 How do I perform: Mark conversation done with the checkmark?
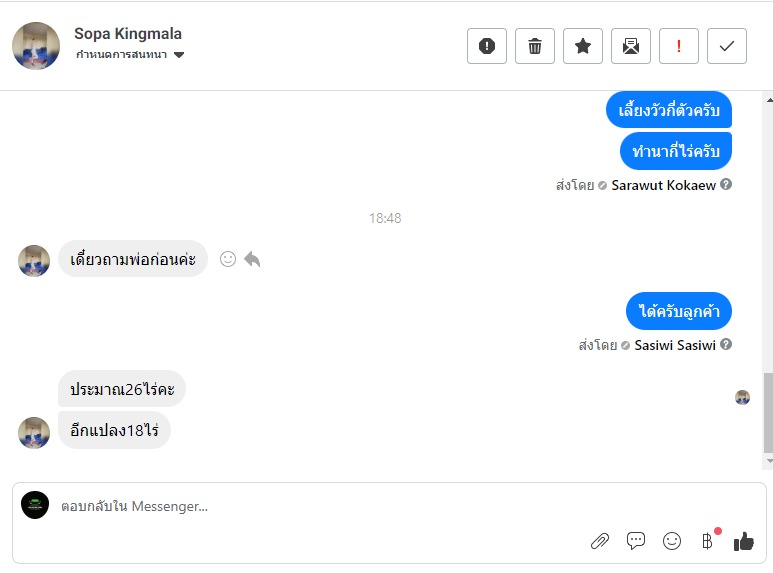[727, 46]
